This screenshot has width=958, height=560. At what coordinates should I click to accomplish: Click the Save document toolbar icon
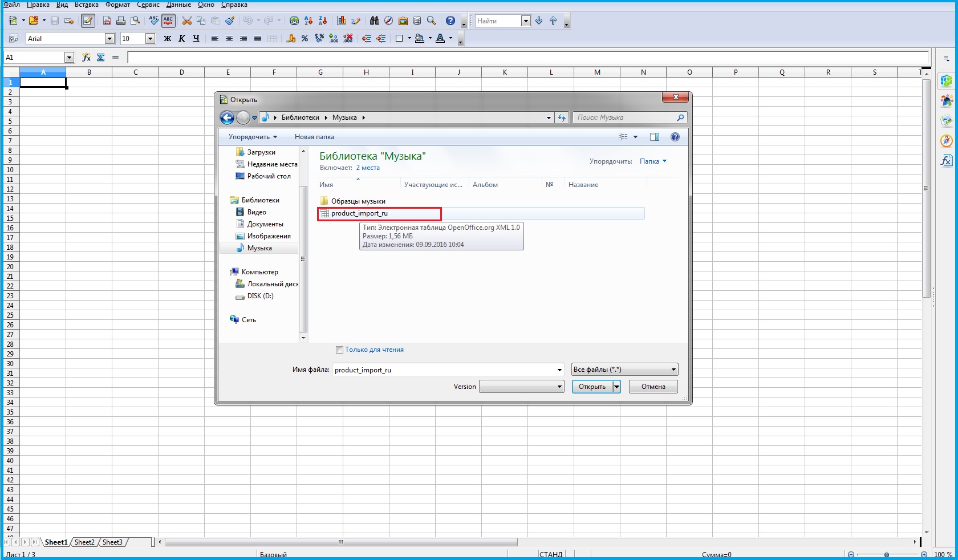(55, 21)
